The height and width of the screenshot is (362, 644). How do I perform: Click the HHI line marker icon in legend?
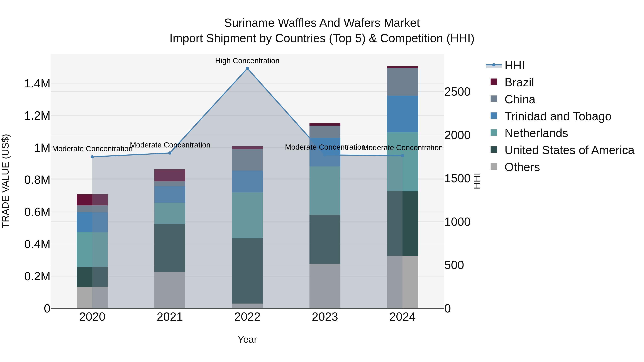pos(494,65)
